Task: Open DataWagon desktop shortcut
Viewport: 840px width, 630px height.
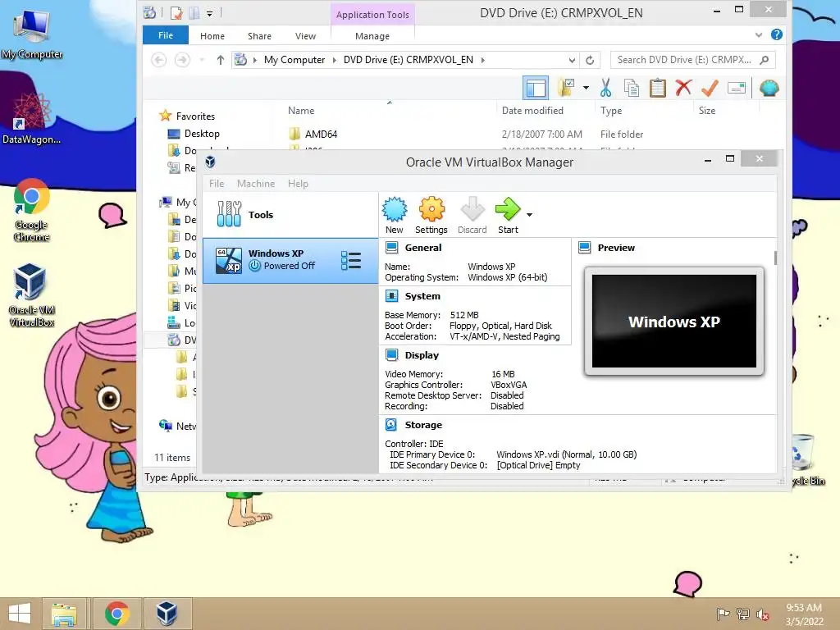Action: pos(31,119)
